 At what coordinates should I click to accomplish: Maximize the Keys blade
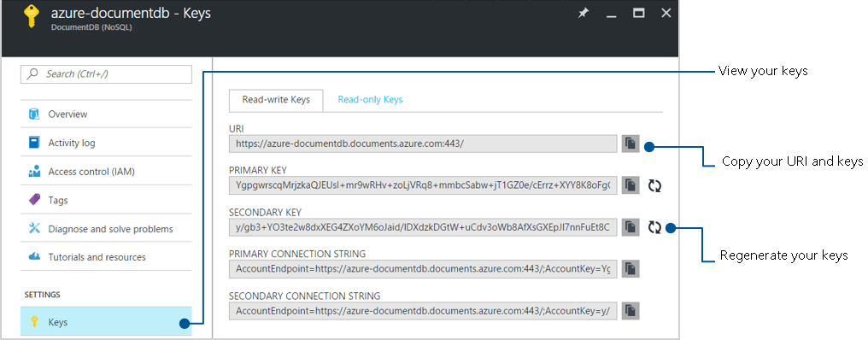(639, 14)
